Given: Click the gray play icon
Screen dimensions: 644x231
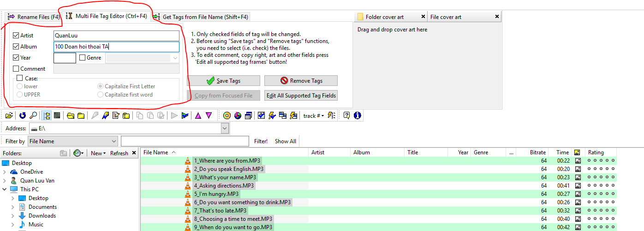Looking at the screenshot, I should click(x=174, y=115).
